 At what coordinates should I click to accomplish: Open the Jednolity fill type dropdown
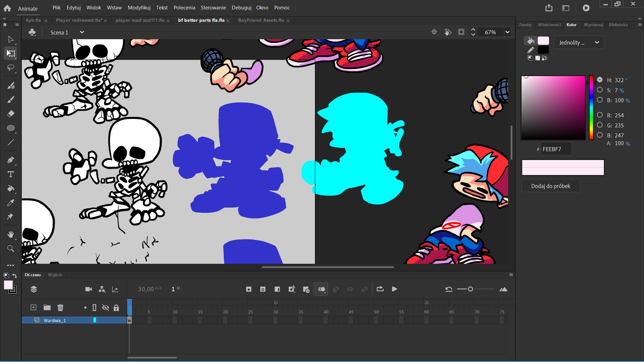point(579,43)
